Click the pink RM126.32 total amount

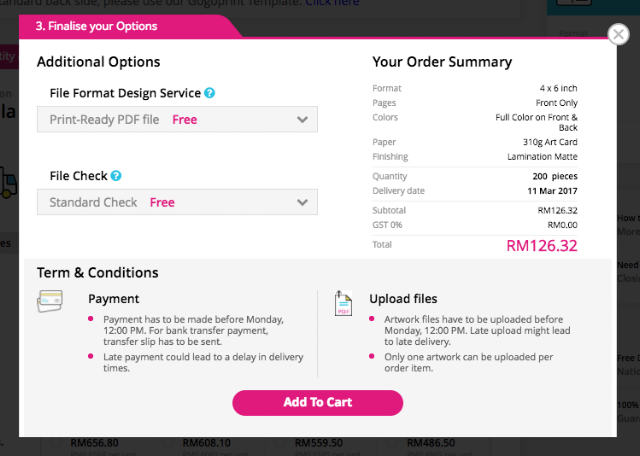coord(541,245)
